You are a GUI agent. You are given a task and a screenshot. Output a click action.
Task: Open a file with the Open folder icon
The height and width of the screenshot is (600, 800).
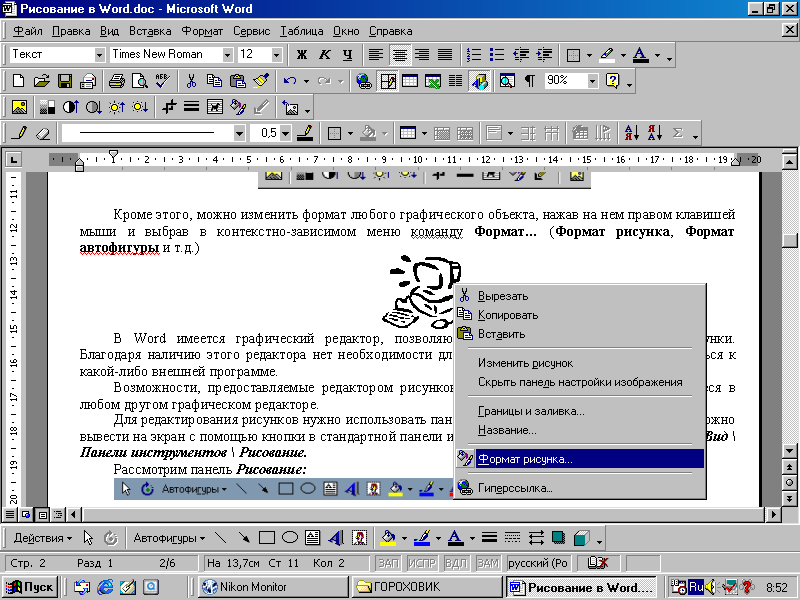pos(41,81)
